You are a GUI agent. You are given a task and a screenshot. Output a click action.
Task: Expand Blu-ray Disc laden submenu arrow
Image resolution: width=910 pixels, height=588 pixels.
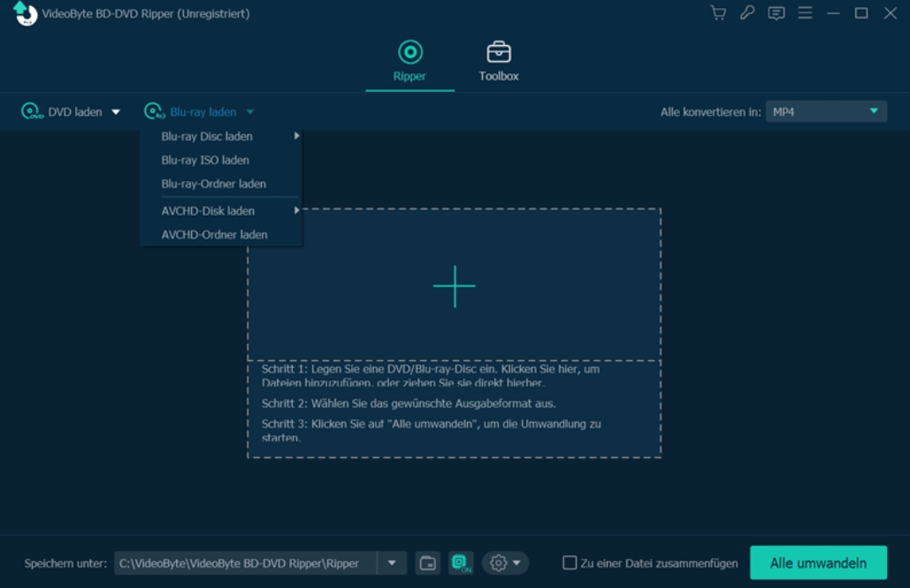pyautogui.click(x=296, y=136)
